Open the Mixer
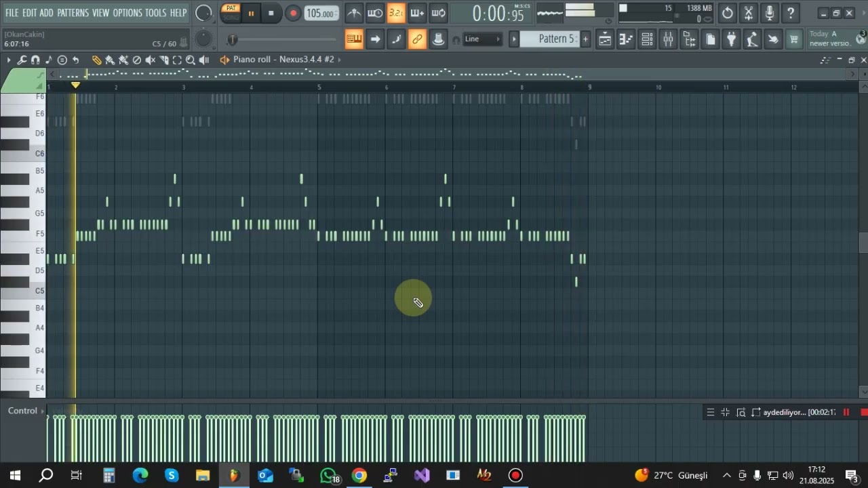The height and width of the screenshot is (488, 868). (x=668, y=39)
